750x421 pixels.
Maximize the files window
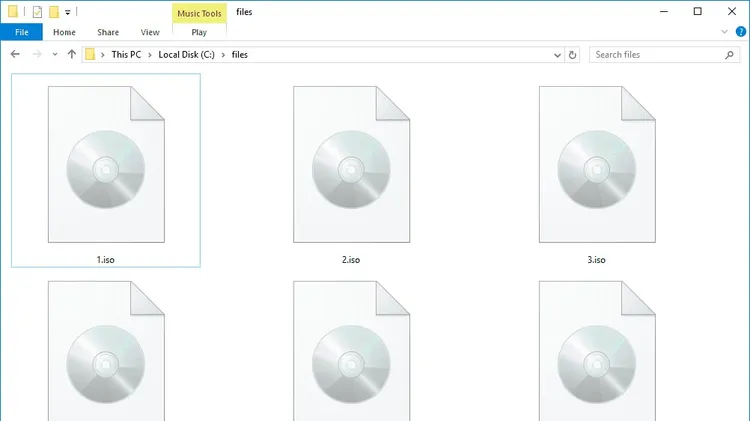pos(698,11)
